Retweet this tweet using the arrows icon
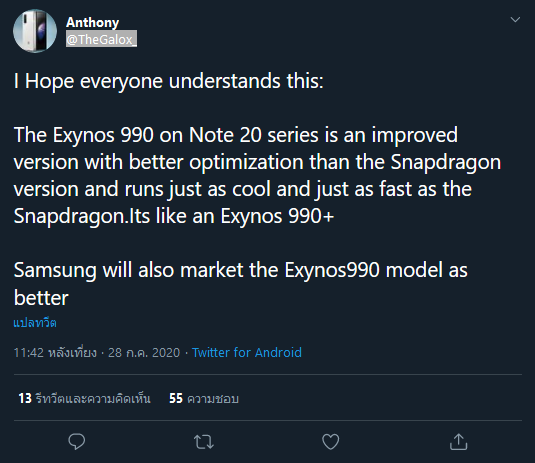The height and width of the screenshot is (463, 535). 204,442
